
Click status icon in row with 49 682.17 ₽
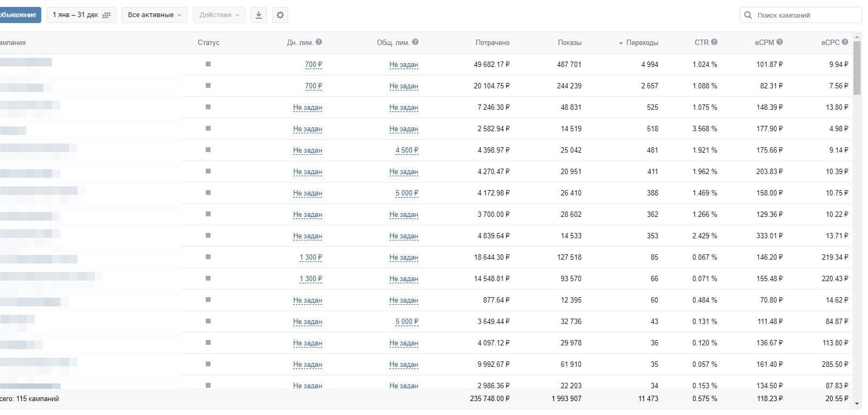pyautogui.click(x=208, y=64)
